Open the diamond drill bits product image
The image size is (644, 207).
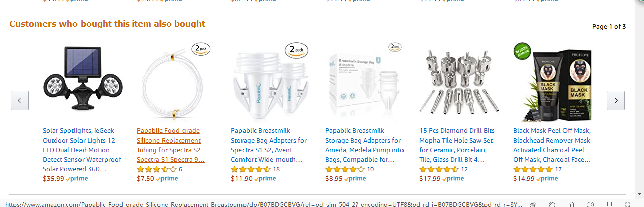tap(458, 81)
